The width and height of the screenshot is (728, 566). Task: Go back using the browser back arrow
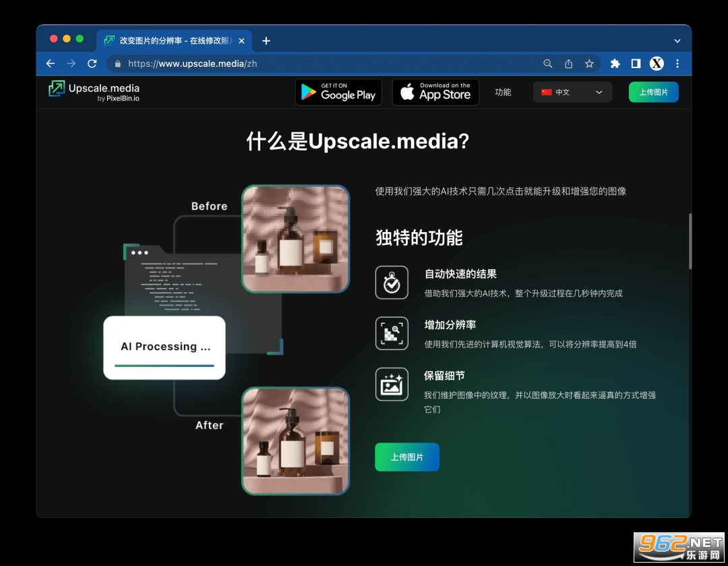[x=51, y=63]
